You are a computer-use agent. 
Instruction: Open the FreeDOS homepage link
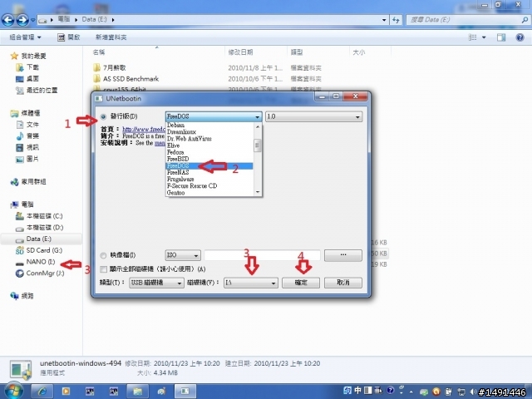click(x=144, y=130)
